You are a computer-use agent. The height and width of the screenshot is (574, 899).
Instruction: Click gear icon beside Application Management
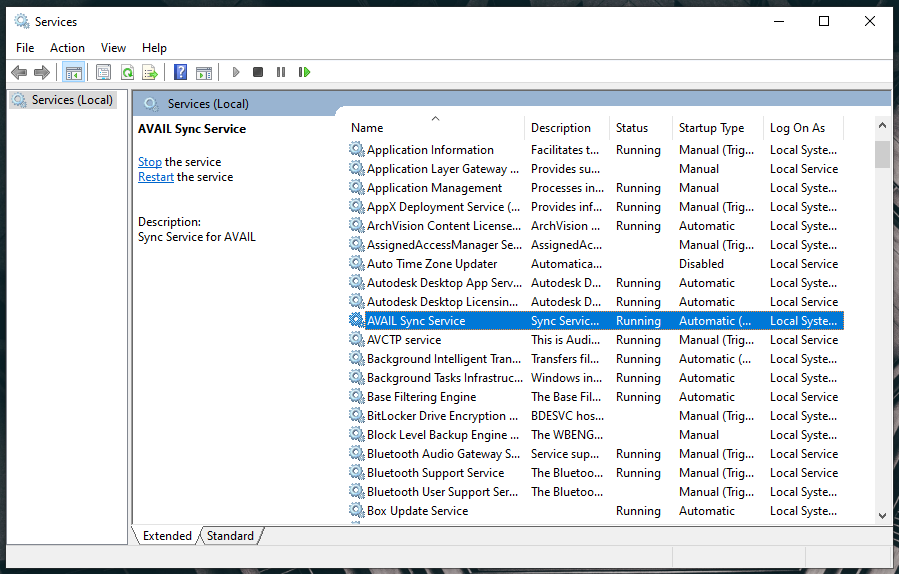tap(357, 187)
